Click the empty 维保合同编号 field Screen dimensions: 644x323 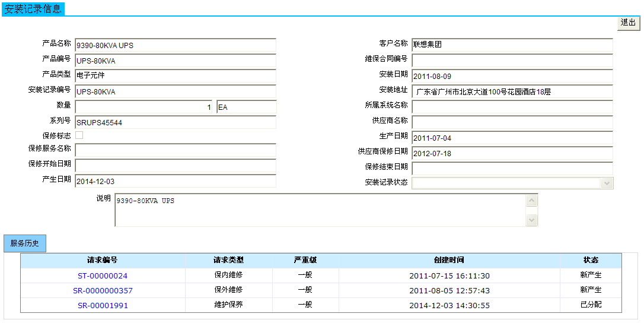512,61
